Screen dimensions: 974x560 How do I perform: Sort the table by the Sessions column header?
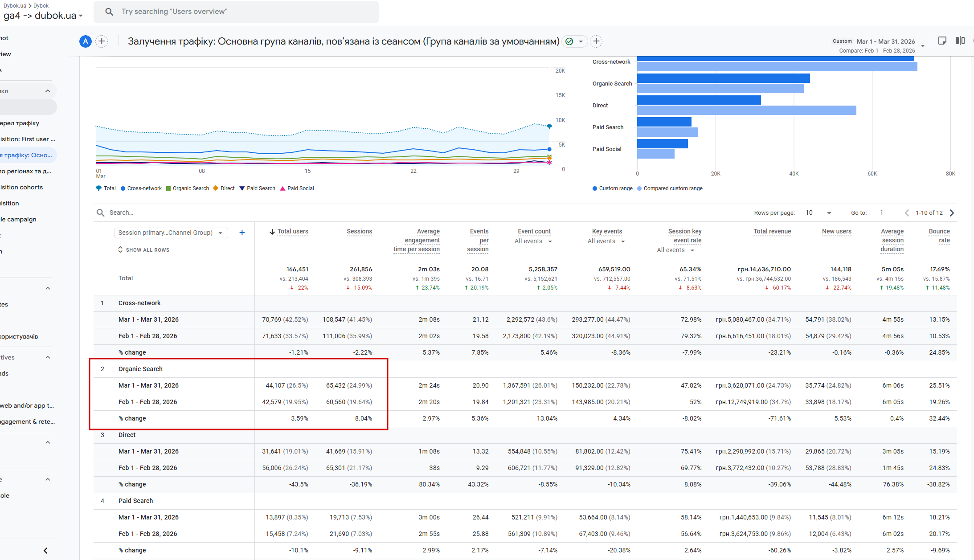[x=359, y=231]
